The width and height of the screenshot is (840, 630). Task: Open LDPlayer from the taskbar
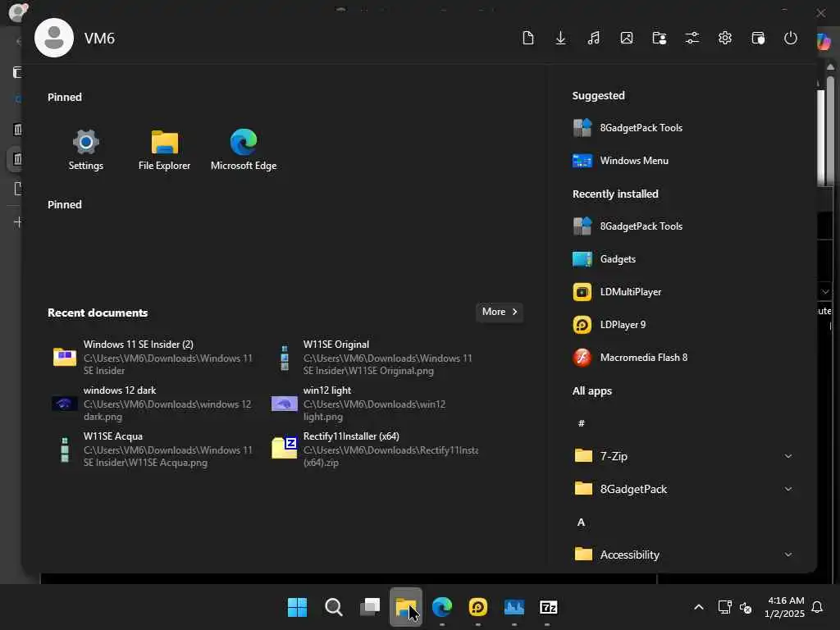[478, 607]
